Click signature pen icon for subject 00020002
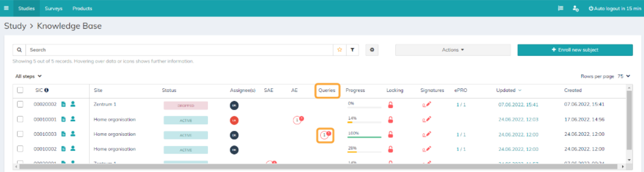 coord(426,105)
